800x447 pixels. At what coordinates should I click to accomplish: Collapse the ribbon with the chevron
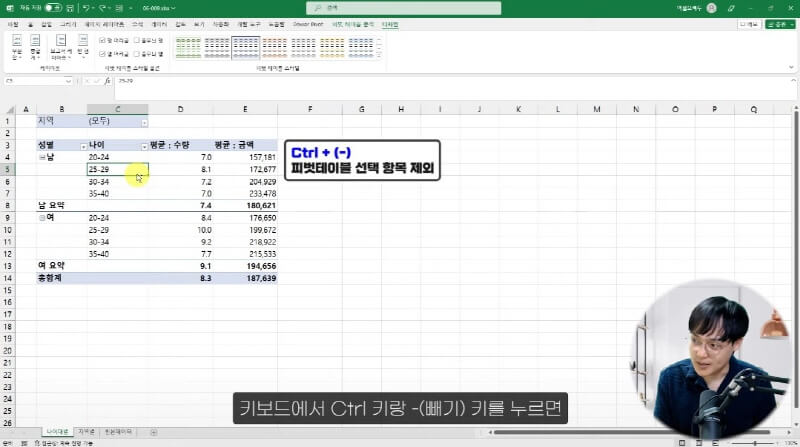(x=791, y=67)
